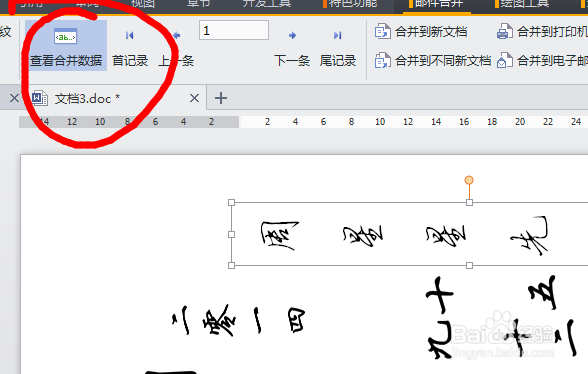Jump to last record 尾记录
This screenshot has width=588, height=374.
338,49
